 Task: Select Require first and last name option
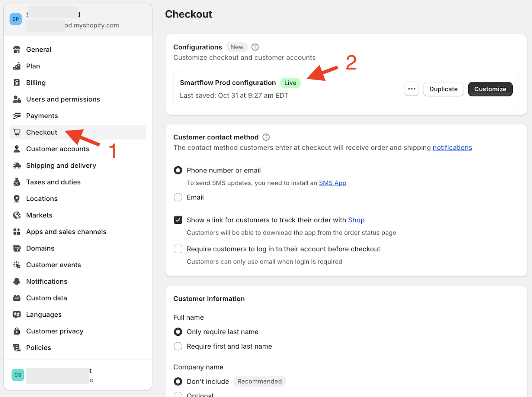(x=178, y=346)
